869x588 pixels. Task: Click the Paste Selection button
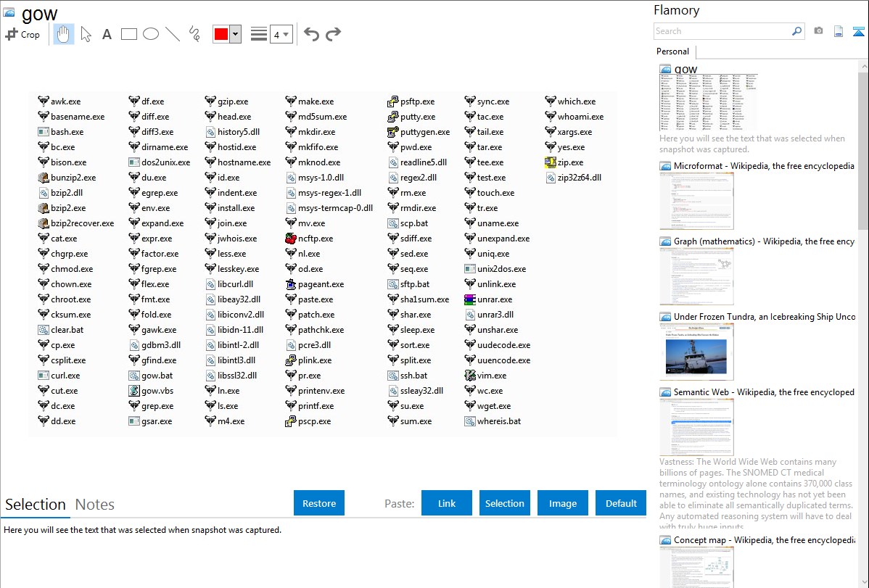point(505,503)
